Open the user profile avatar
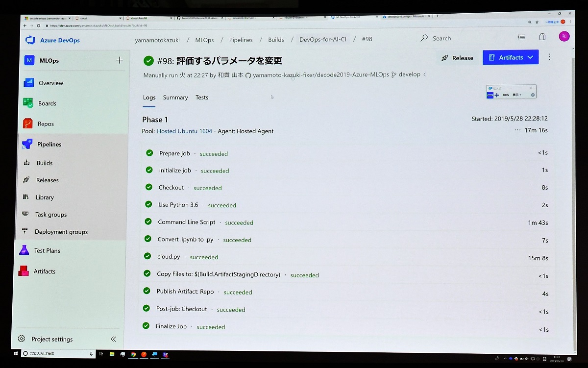 [564, 36]
